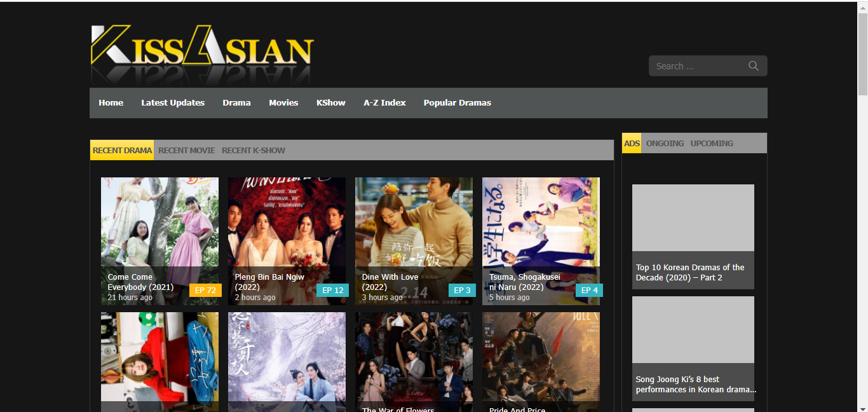The width and height of the screenshot is (868, 412).
Task: Click the search magnifier icon
Action: pyautogui.click(x=754, y=66)
